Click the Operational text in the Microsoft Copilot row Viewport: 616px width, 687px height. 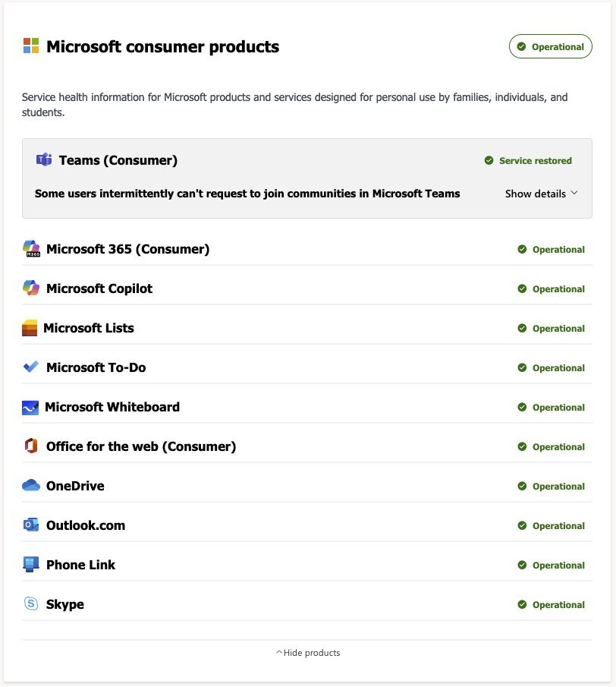pyautogui.click(x=558, y=289)
